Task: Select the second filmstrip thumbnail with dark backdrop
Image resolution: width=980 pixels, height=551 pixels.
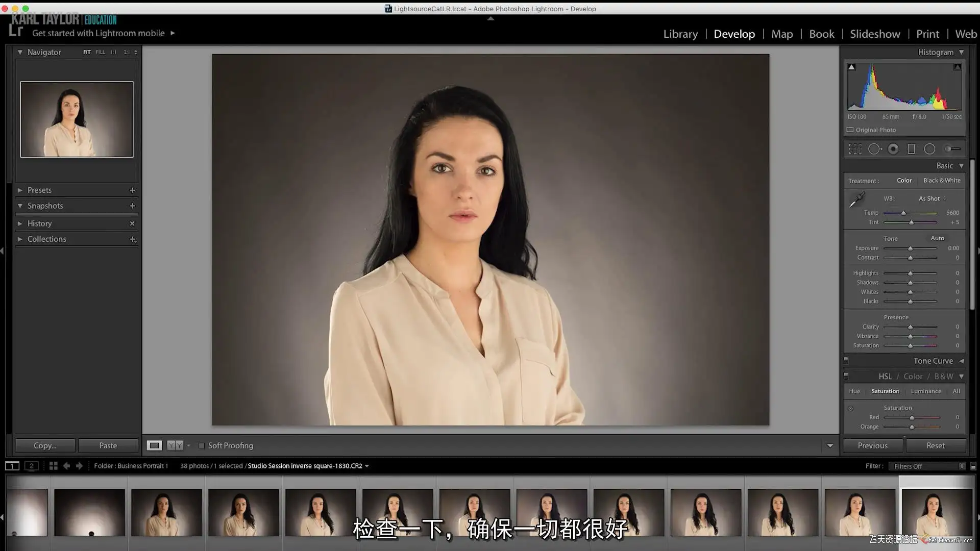Action: 89,512
